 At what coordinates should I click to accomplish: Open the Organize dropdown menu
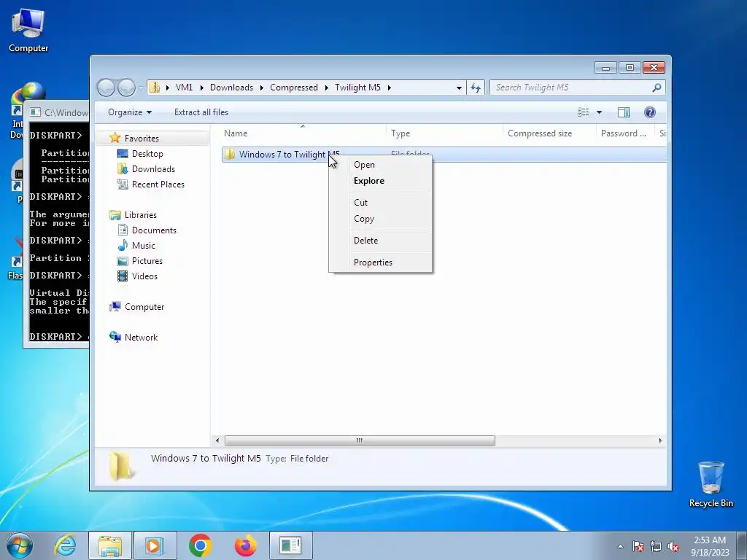(x=130, y=112)
